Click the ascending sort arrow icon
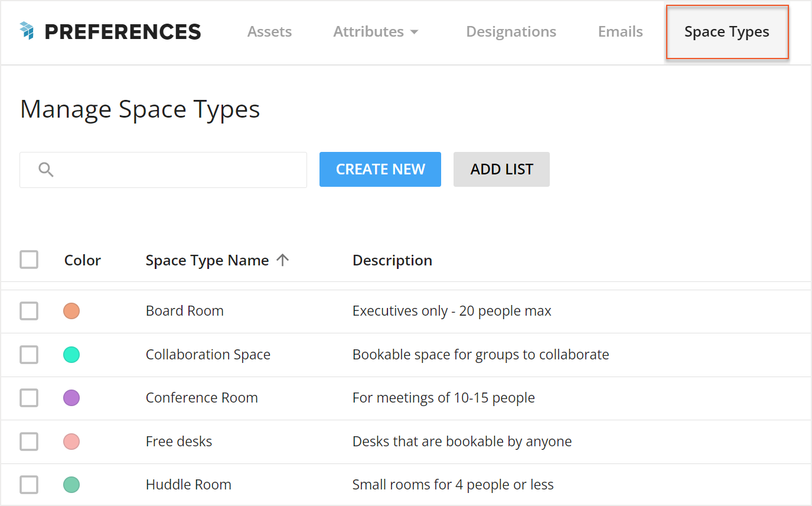Screen dimensions: 812x506 click(x=283, y=260)
